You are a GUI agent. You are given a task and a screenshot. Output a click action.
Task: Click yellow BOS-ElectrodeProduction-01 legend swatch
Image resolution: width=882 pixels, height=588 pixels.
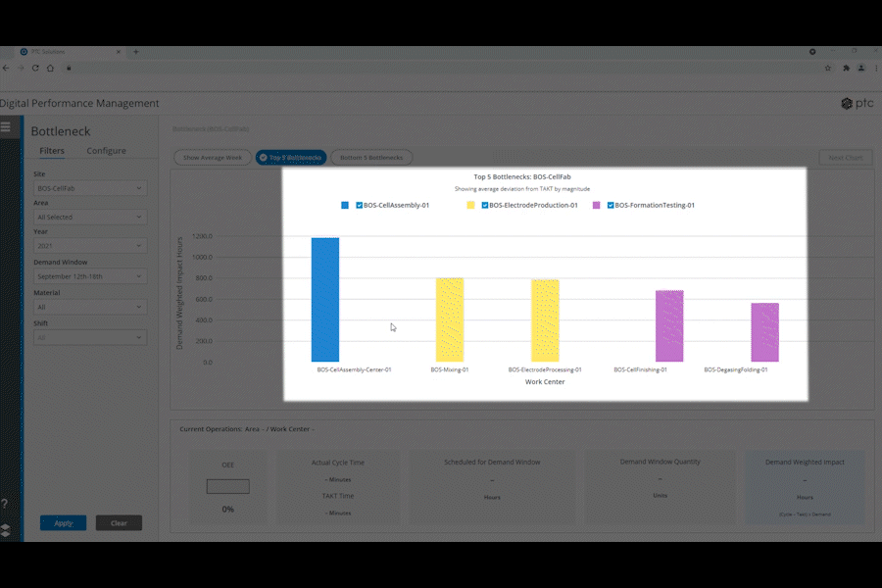pos(470,206)
